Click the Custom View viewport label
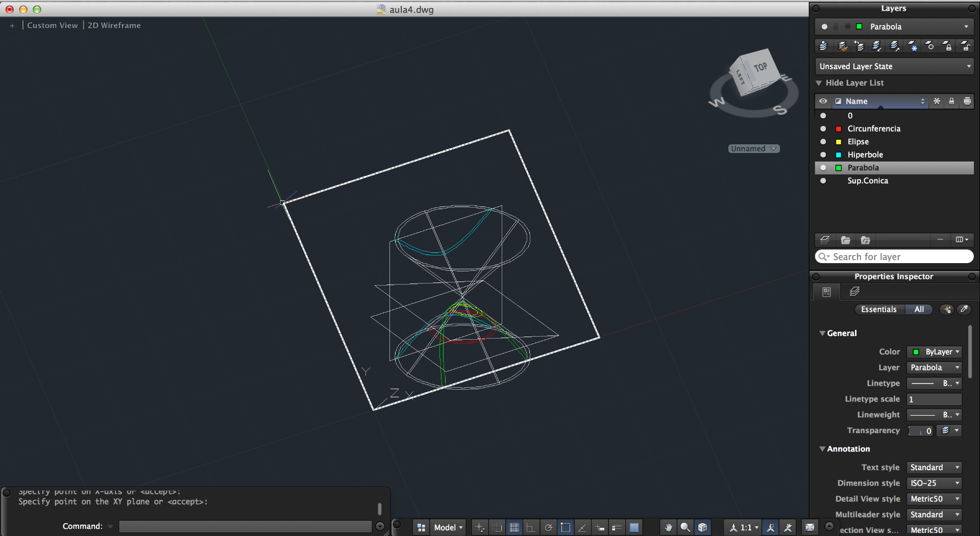The height and width of the screenshot is (536, 980). click(53, 25)
